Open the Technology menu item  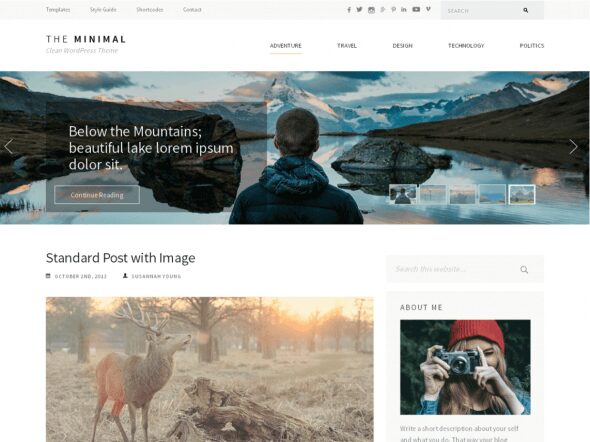466,46
